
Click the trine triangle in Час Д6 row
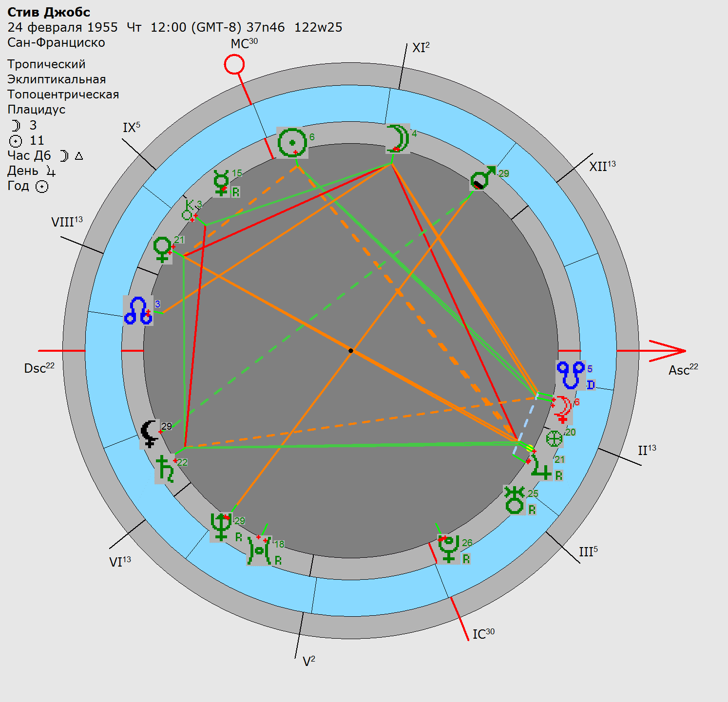coord(79,156)
